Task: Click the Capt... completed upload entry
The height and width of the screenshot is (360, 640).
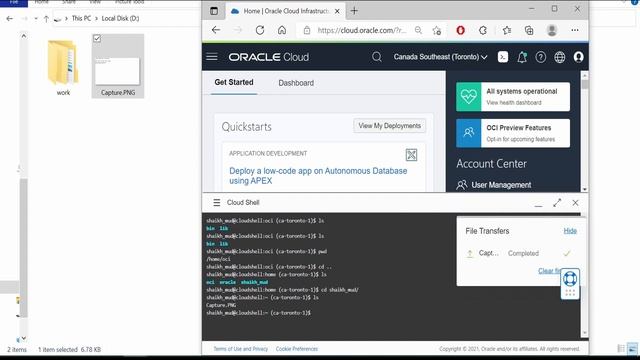Action: [x=518, y=253]
